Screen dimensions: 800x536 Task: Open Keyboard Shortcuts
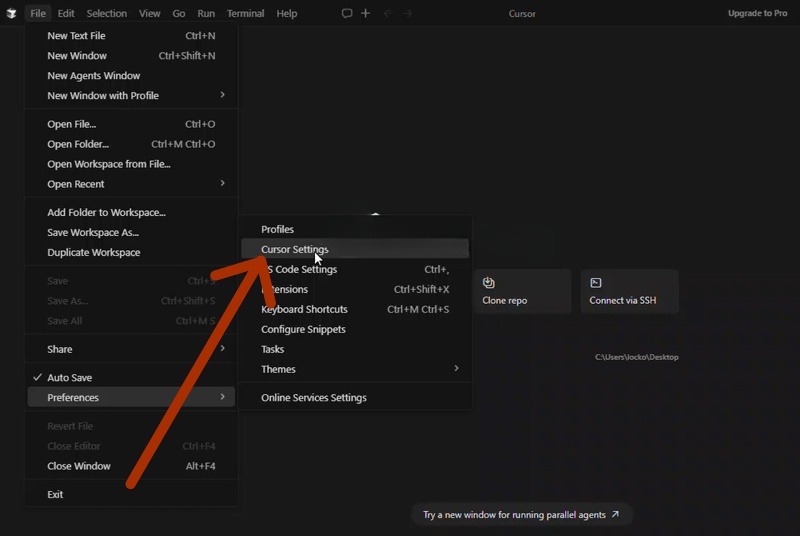[x=355, y=309]
